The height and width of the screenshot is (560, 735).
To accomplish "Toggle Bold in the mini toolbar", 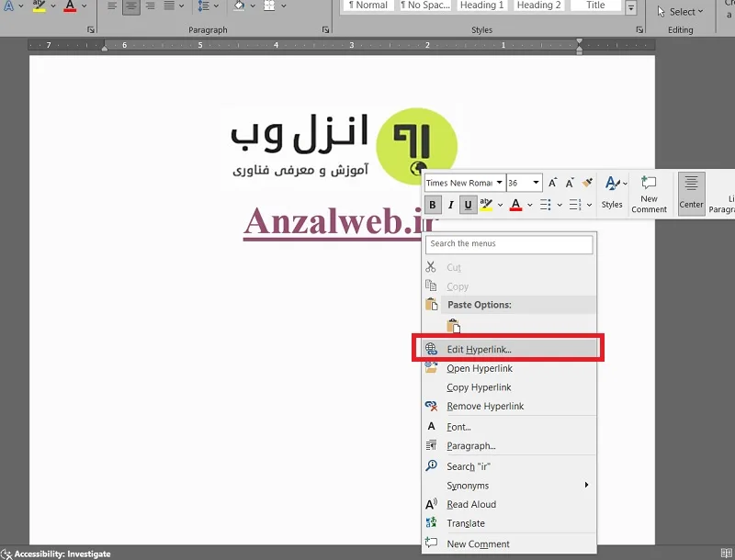I will pos(432,205).
